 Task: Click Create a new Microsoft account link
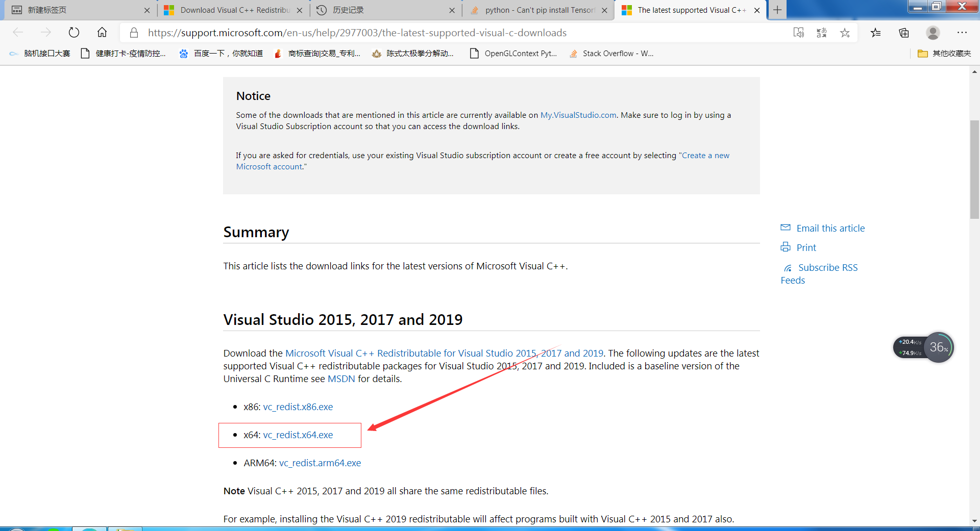[x=705, y=156]
